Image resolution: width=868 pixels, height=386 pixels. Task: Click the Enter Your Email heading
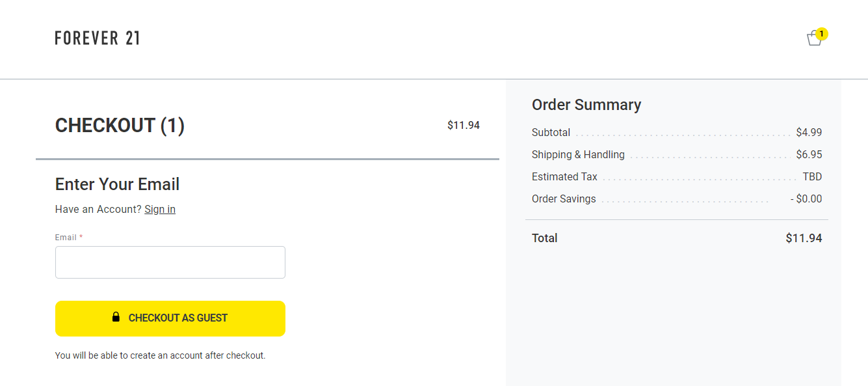(117, 184)
